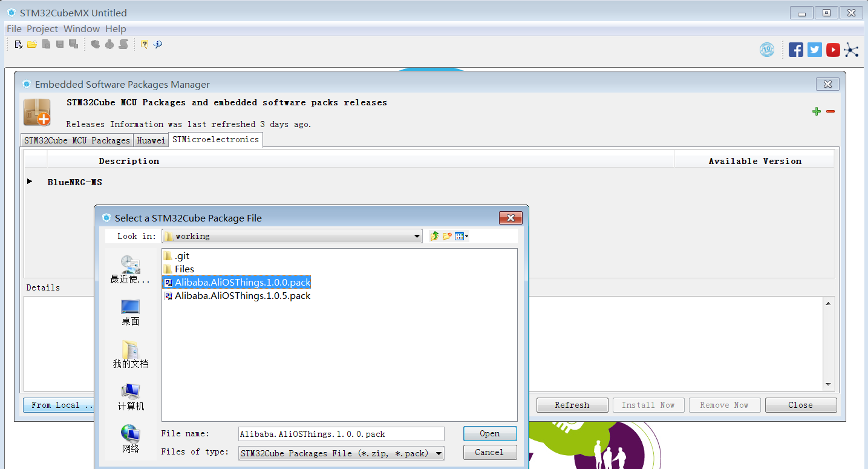Select Alibaba.AliOSThings.1.0.5.pack file

(x=237, y=296)
